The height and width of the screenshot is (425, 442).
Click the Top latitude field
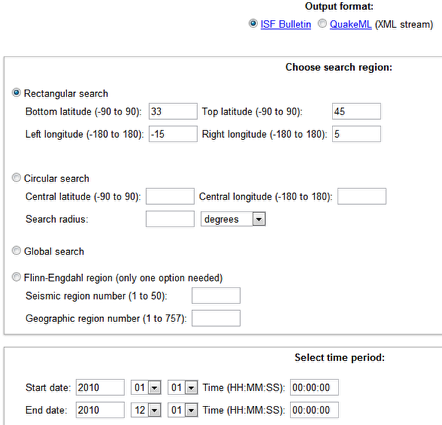356,111
